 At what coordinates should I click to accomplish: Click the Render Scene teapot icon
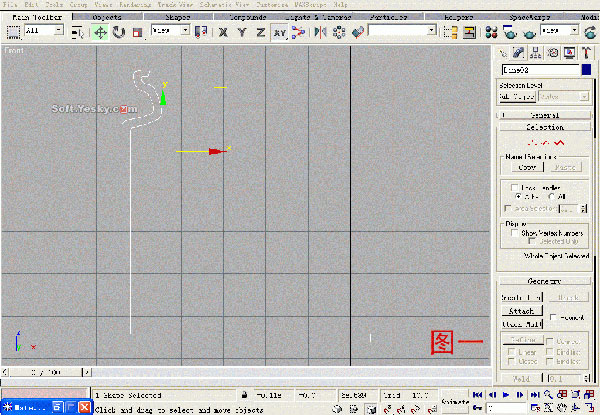pyautogui.click(x=510, y=33)
